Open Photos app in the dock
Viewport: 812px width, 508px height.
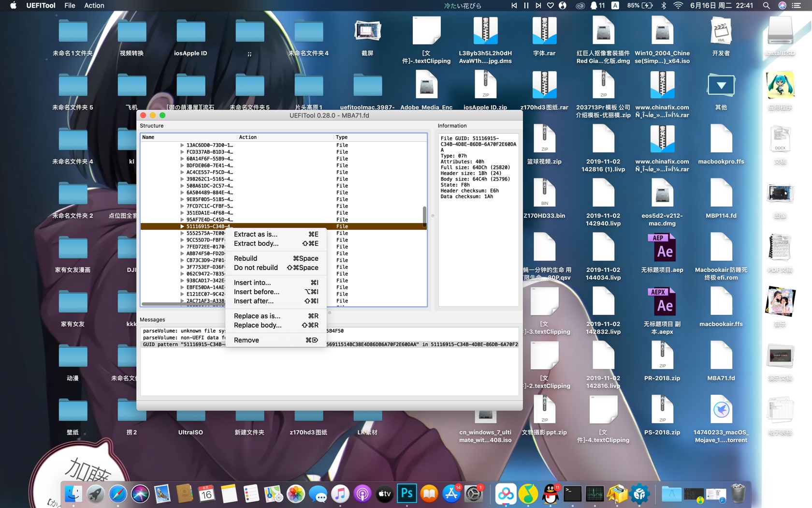point(296,494)
